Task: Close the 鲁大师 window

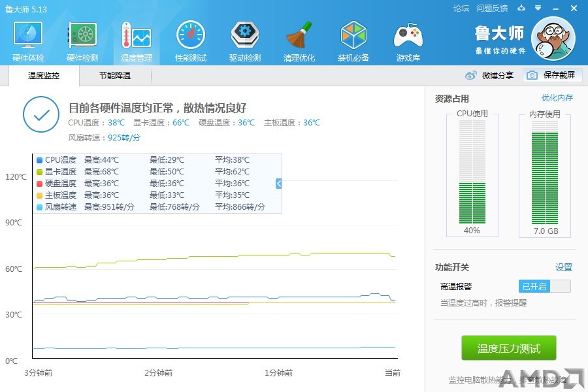Action: pos(574,8)
